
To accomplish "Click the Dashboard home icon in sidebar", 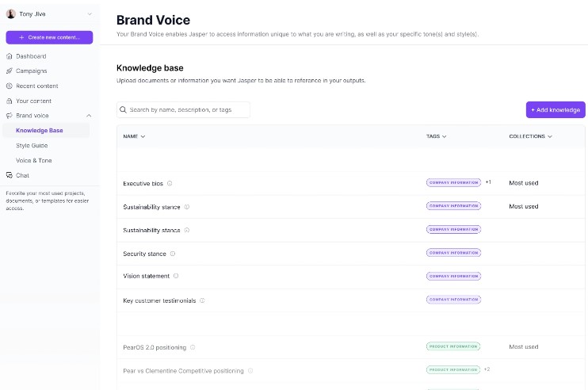I will tap(10, 56).
